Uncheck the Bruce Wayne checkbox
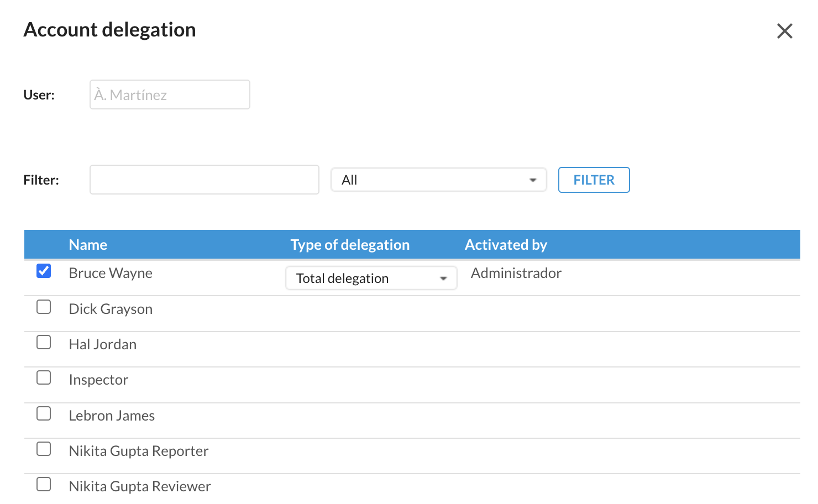 point(44,271)
